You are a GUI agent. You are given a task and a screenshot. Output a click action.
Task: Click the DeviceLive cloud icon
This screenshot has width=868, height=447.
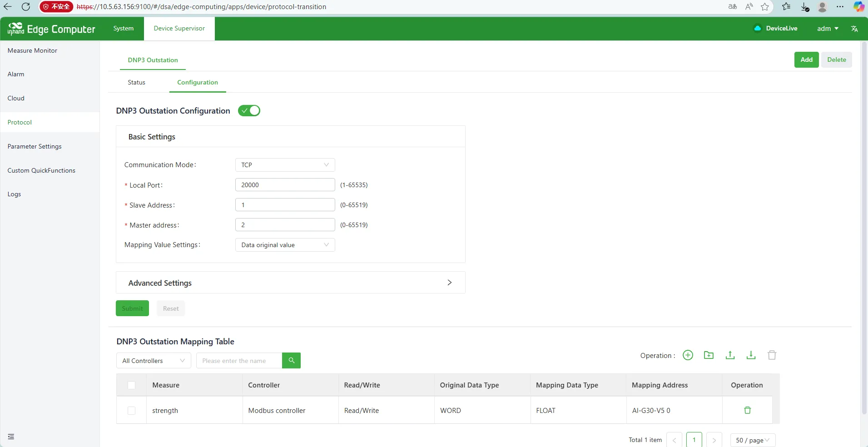coord(757,28)
